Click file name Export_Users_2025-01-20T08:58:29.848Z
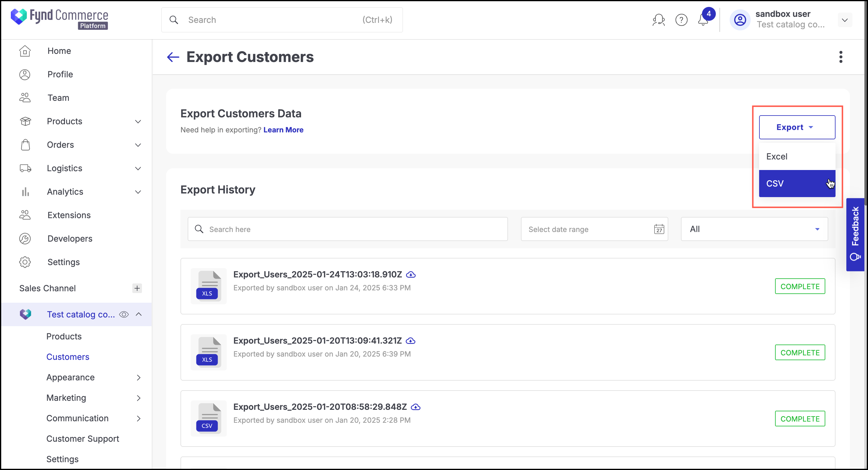 (x=320, y=407)
